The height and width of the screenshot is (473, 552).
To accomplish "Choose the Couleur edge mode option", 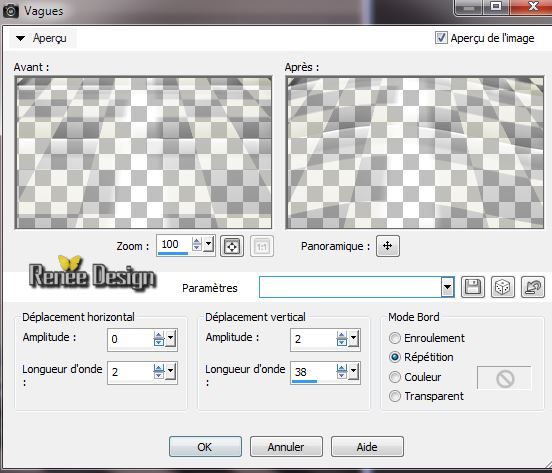I will click(x=395, y=377).
